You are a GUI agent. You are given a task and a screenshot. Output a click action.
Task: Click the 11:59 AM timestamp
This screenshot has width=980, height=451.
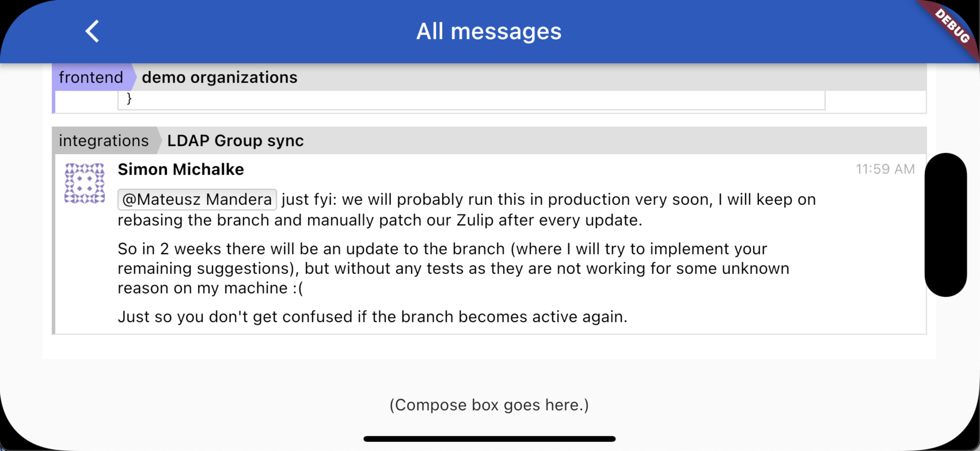coord(885,169)
